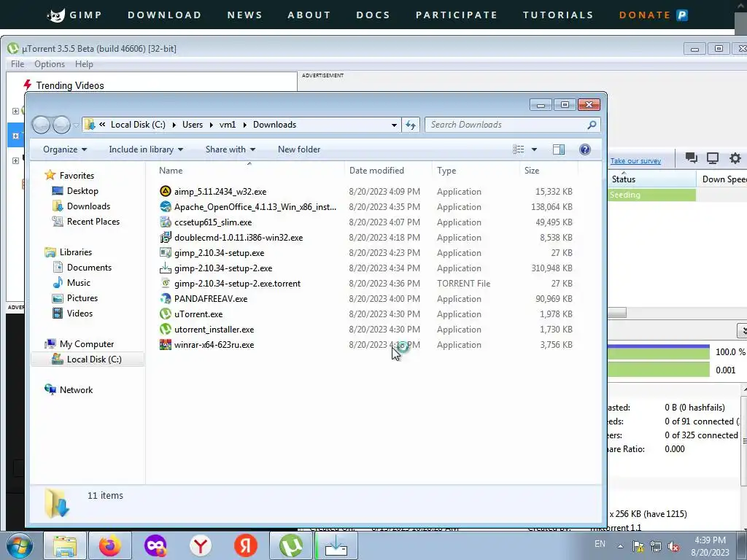747x560 pixels.
Task: Select the PANDAFREEAV.exe icon
Action: click(166, 298)
